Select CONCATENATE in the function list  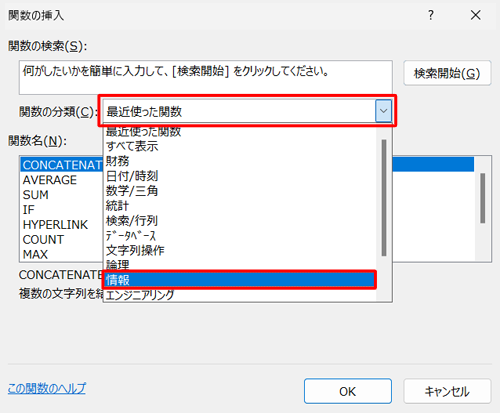tap(62, 165)
